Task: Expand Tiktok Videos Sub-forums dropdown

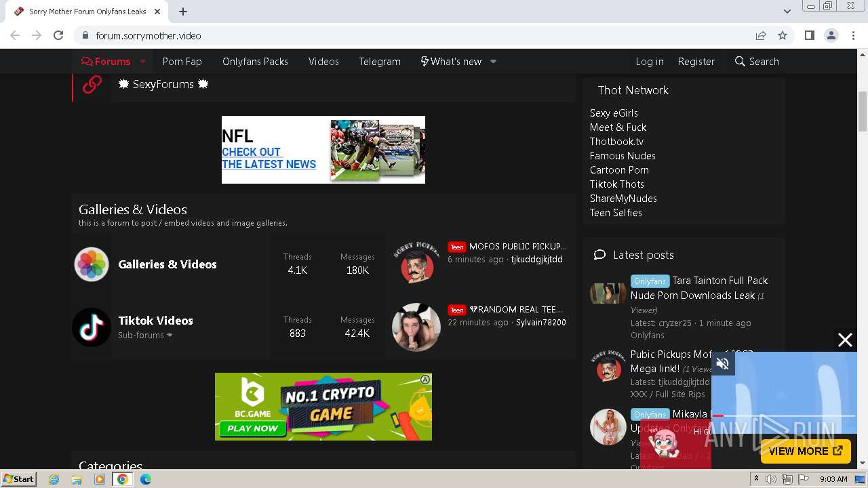Action: pyautogui.click(x=145, y=335)
